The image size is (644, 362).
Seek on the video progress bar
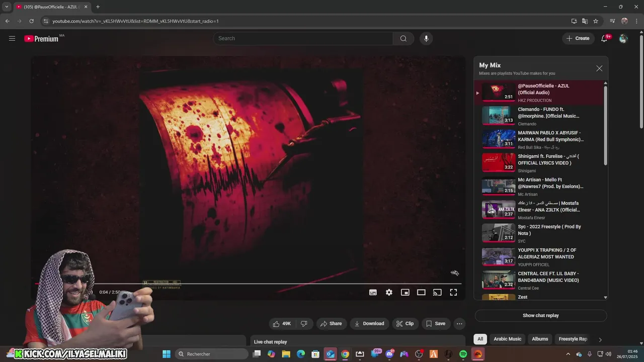click(x=248, y=284)
